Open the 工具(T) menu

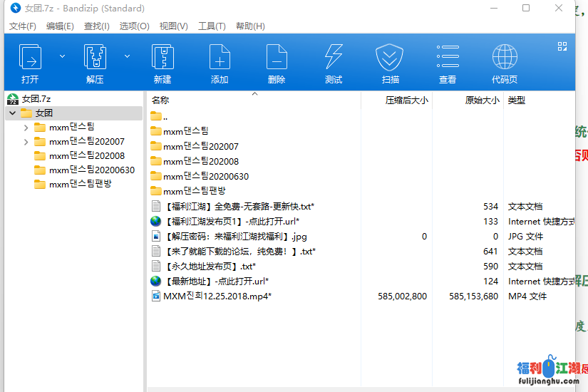tap(212, 26)
